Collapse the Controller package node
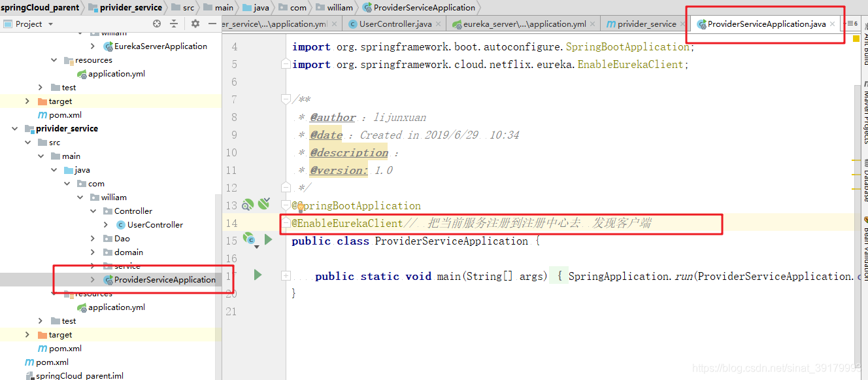This screenshot has width=868, height=380. pos(93,211)
